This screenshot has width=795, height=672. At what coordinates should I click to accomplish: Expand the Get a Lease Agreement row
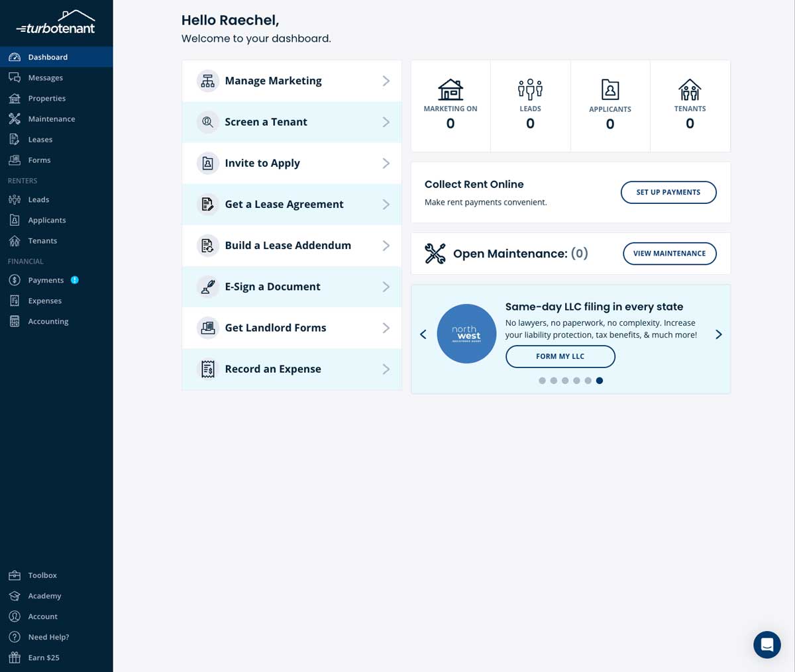point(291,204)
